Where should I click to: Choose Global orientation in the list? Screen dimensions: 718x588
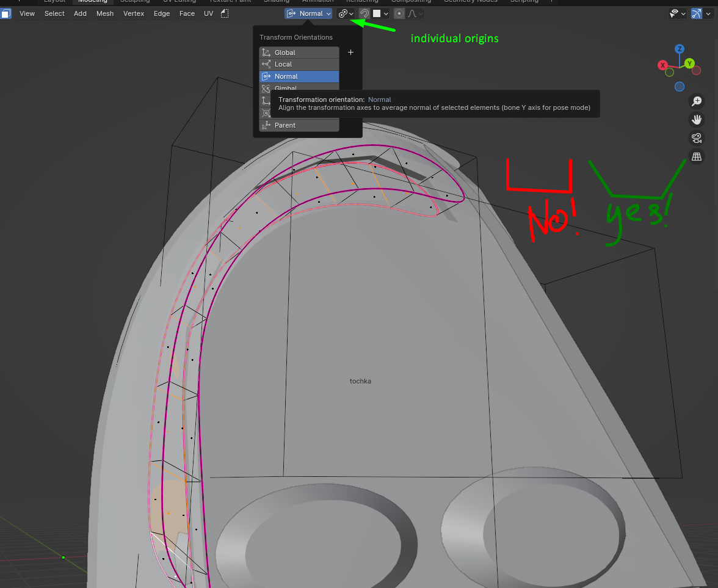coord(299,53)
